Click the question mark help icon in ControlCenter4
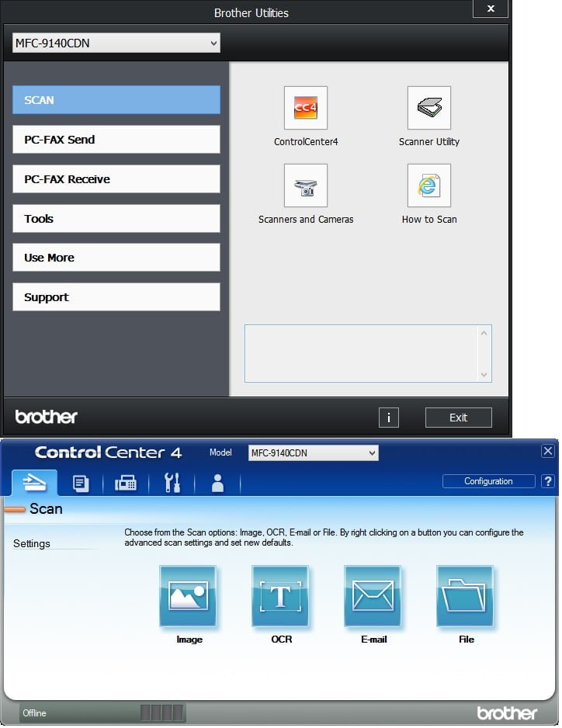The width and height of the screenshot is (562, 728). click(x=547, y=481)
